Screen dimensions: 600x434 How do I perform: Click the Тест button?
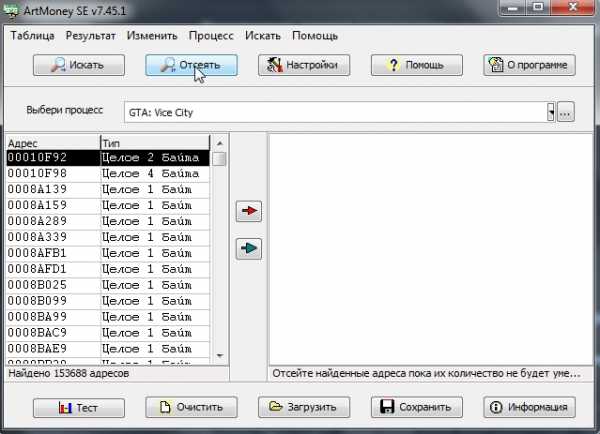tap(79, 408)
